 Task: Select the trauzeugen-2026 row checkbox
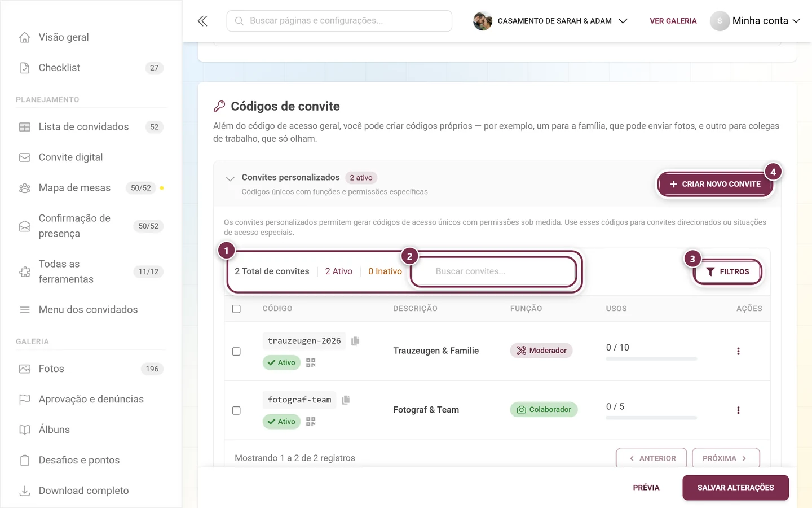236,351
